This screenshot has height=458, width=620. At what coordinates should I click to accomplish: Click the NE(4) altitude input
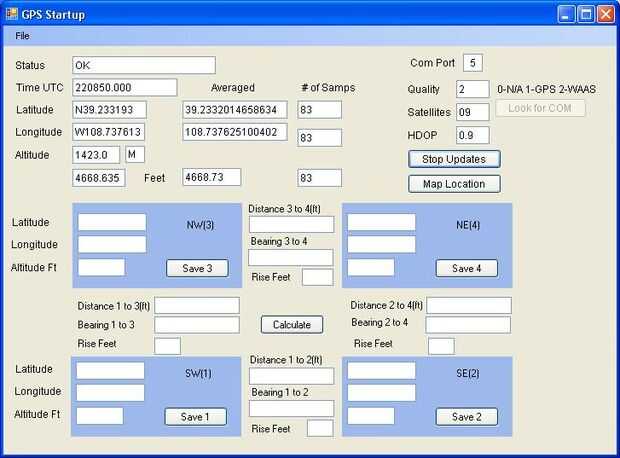[x=371, y=267]
